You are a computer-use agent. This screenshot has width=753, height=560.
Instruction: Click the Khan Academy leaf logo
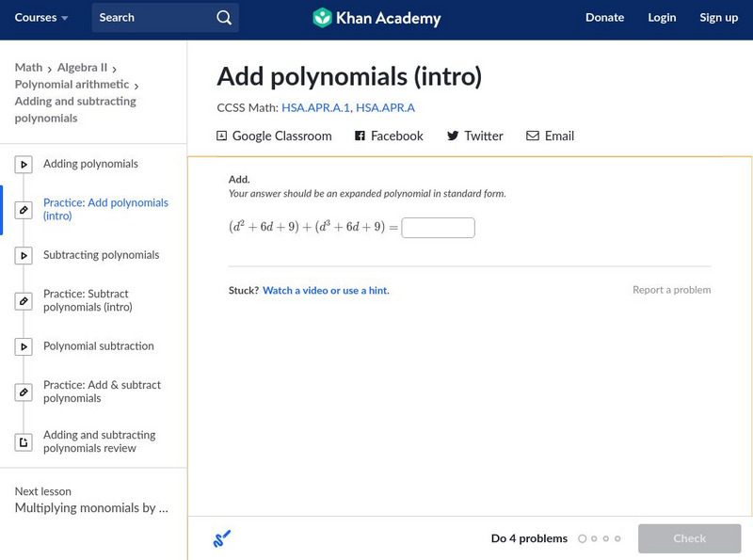pyautogui.click(x=322, y=18)
